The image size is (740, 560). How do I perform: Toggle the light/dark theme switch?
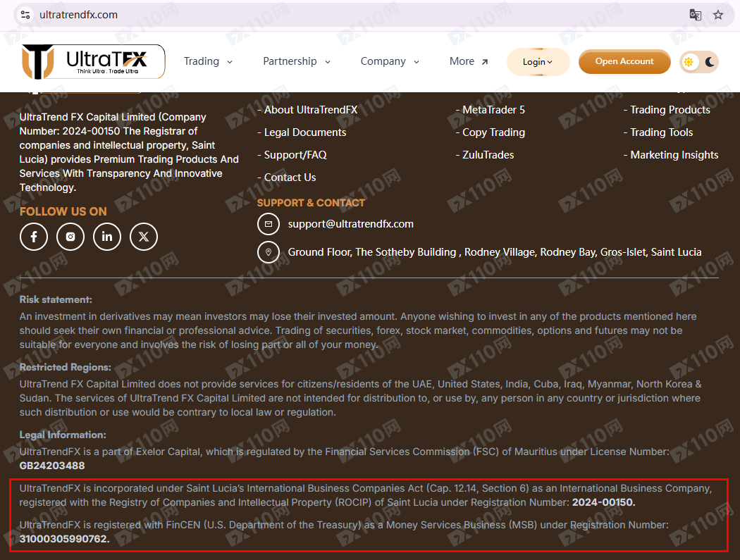(x=699, y=62)
